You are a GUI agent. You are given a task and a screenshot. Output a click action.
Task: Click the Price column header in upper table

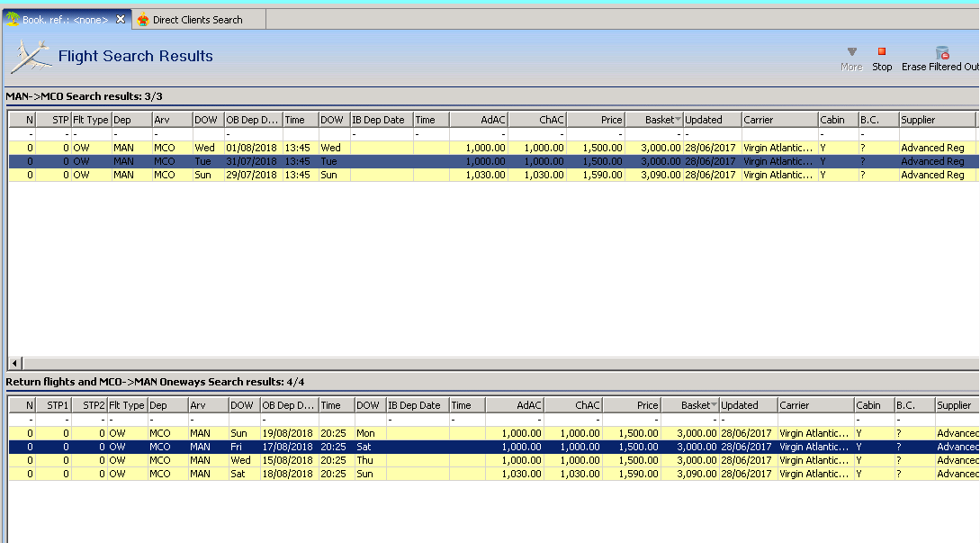click(x=595, y=120)
